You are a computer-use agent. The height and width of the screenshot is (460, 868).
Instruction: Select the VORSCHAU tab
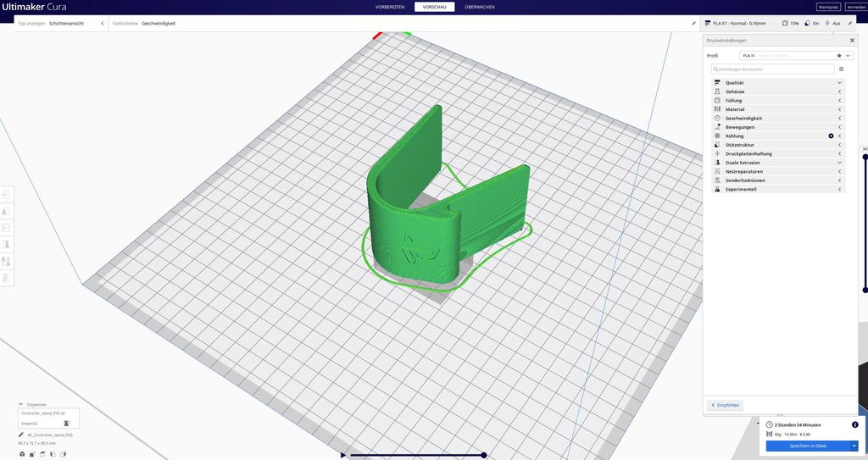coord(435,7)
